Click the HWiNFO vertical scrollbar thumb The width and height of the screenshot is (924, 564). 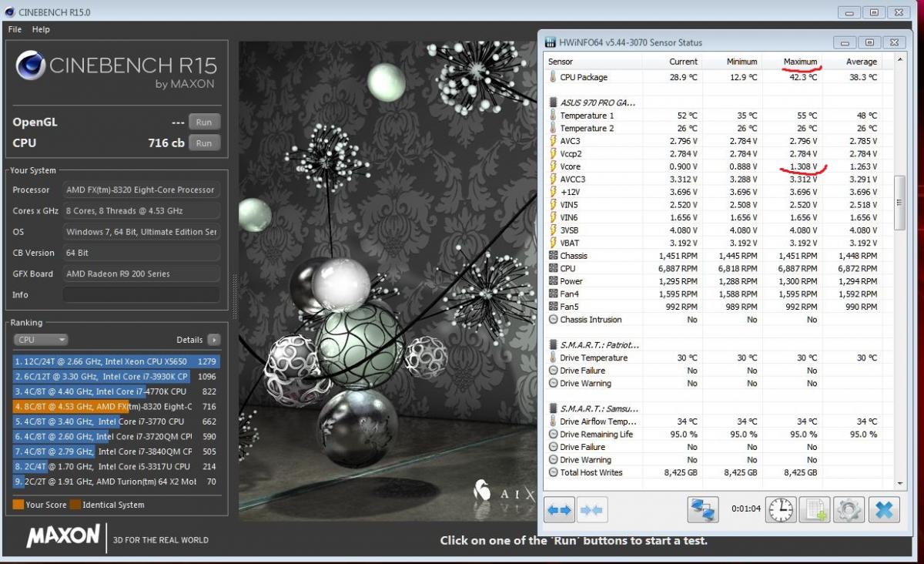click(900, 203)
